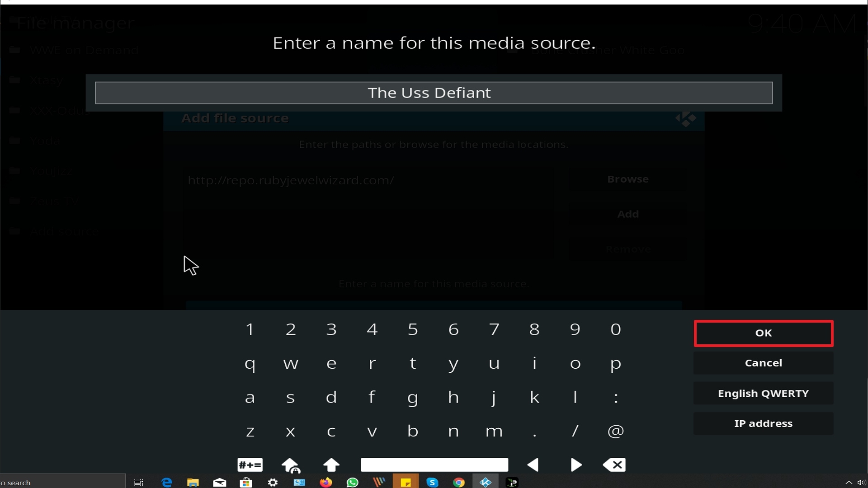
Task: Switch keyboard layout English QWERTY
Action: [x=764, y=393]
